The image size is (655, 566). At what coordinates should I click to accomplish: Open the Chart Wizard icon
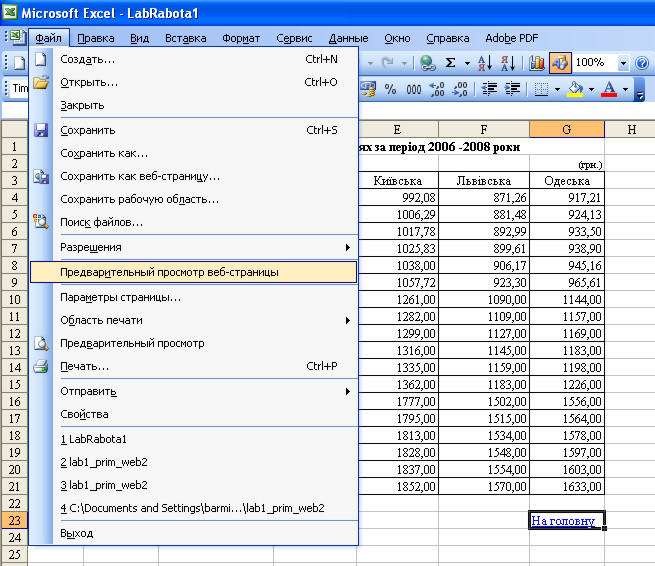[x=537, y=63]
